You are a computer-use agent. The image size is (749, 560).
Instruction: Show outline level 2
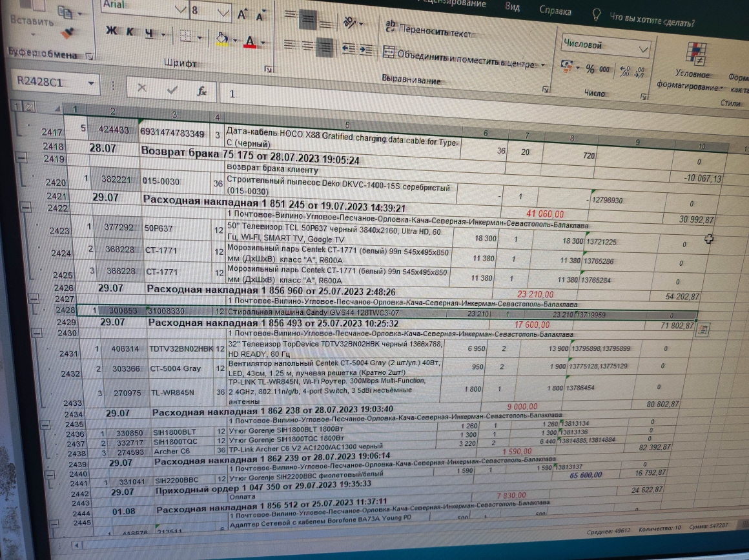click(x=28, y=107)
